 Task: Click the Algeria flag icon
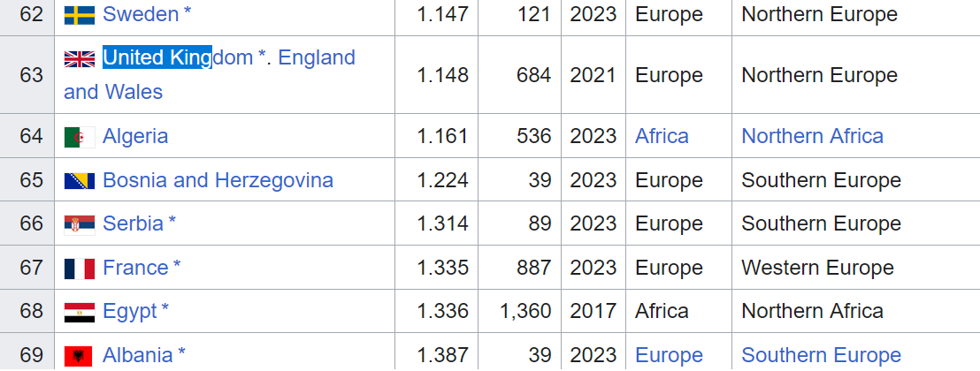pyautogui.click(x=80, y=137)
